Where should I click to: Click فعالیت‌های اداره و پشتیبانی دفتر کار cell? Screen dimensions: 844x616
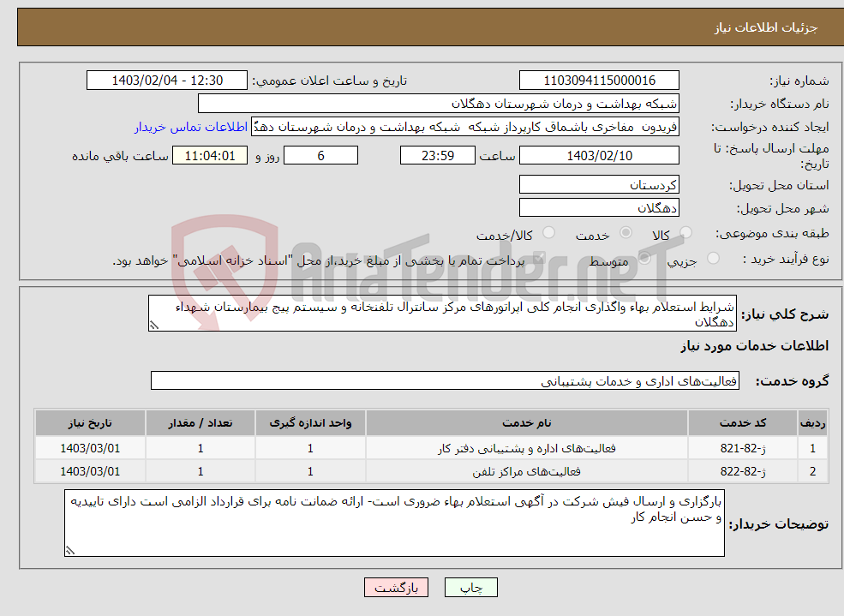[526, 448]
